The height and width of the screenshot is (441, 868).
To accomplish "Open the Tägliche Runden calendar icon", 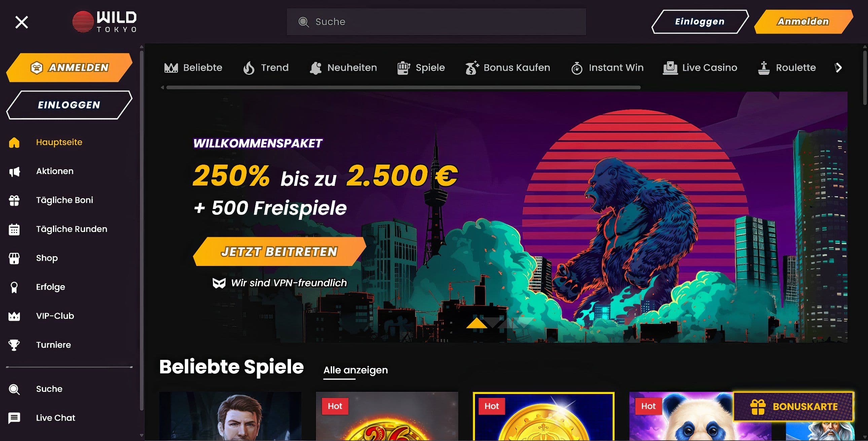I will [14, 230].
